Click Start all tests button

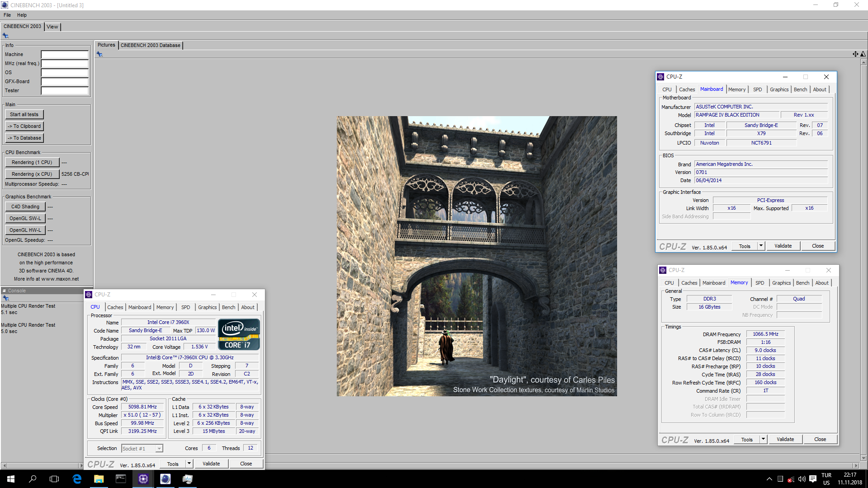(x=24, y=114)
